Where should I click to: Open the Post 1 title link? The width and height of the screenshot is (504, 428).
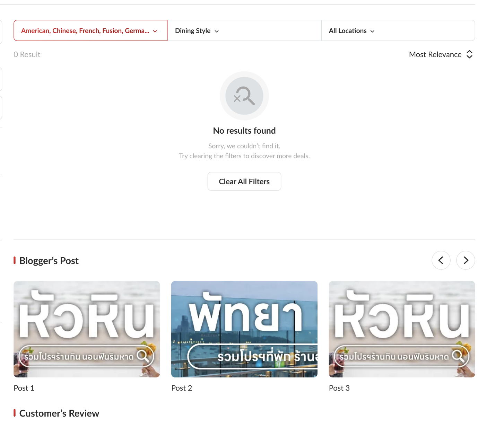coord(24,388)
